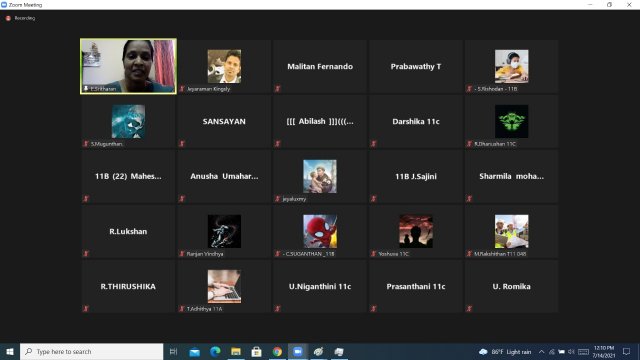Select the 11B J.Sajini participant tile

pyautogui.click(x=416, y=176)
